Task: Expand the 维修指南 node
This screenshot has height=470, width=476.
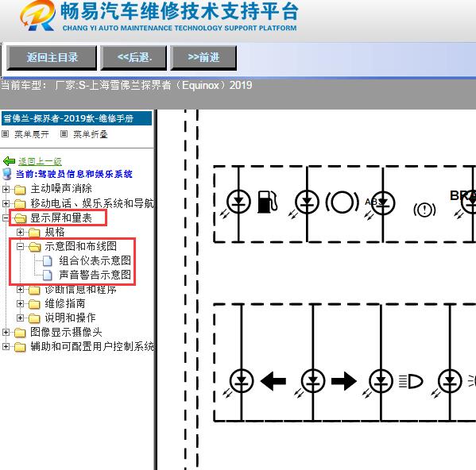Action: 20,303
